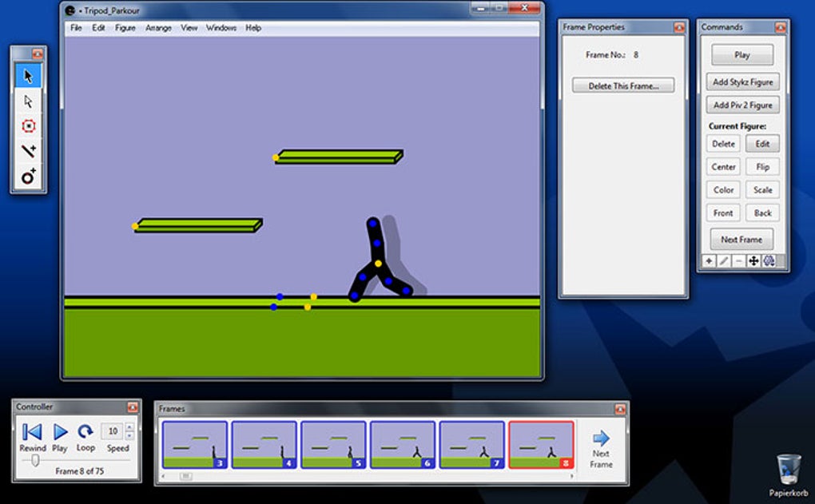Screen dimensions: 815x504
Task: Click the pencil icon at Commands bottom
Action: tap(724, 261)
